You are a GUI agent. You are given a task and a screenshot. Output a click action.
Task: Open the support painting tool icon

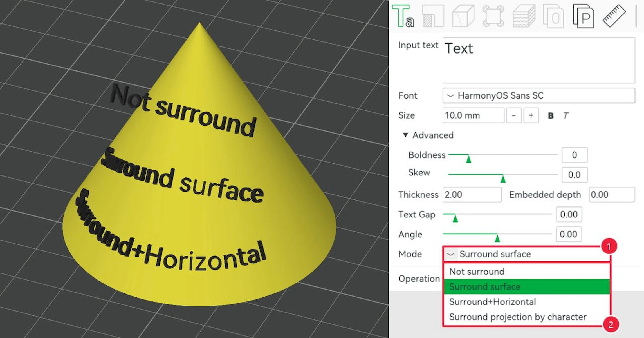tap(433, 16)
